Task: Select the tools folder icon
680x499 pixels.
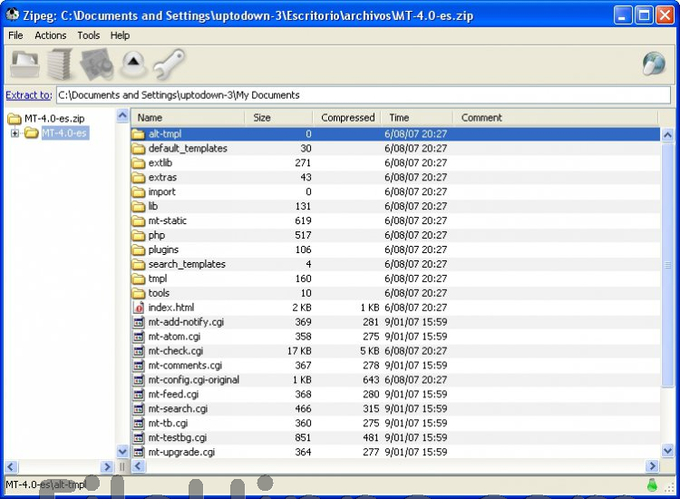Action: (138, 293)
